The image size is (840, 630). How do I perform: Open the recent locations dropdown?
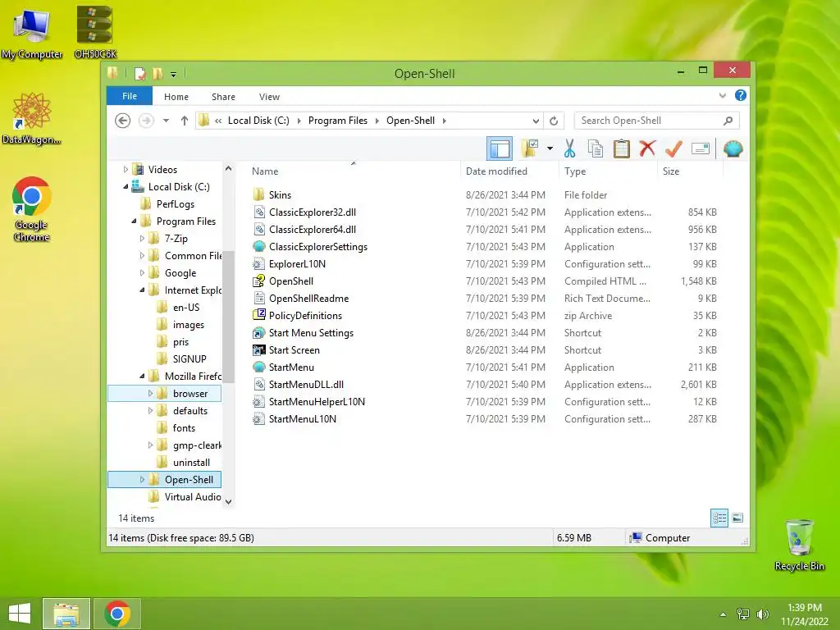pos(166,121)
